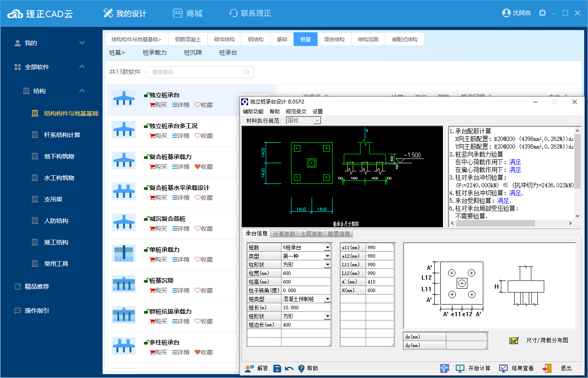
Task: Click 购买 cart for 独立桩承台
Action: point(158,105)
